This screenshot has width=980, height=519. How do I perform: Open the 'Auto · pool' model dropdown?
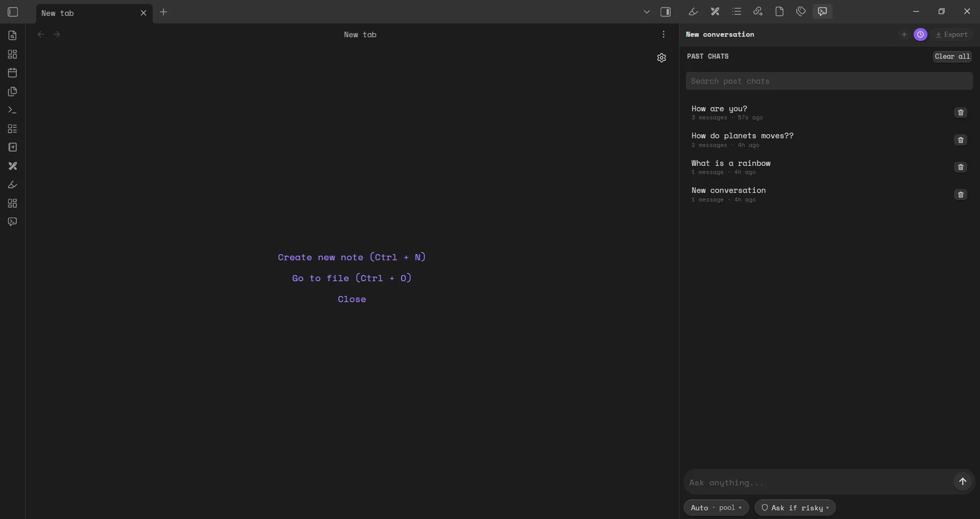(x=716, y=508)
